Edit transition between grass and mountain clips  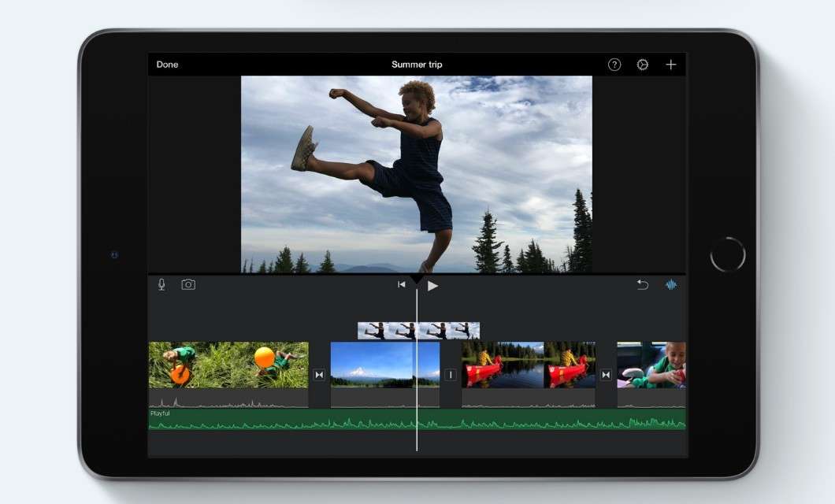coord(319,375)
